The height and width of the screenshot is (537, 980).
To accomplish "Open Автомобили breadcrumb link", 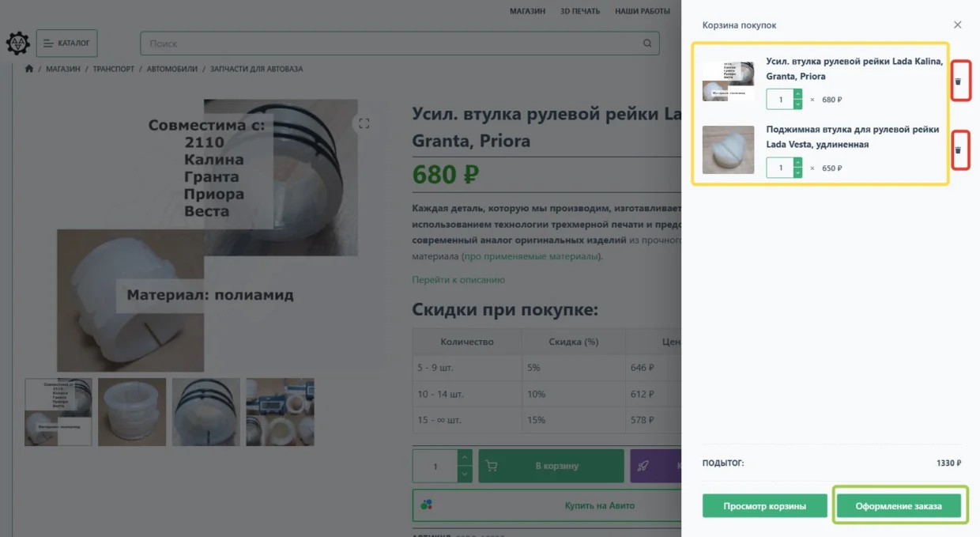I will point(172,69).
